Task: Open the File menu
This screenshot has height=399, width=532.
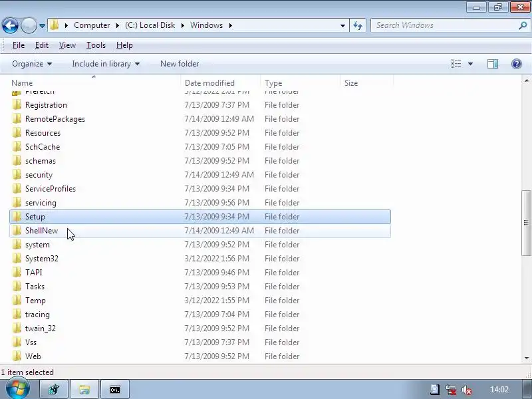Action: [19, 45]
